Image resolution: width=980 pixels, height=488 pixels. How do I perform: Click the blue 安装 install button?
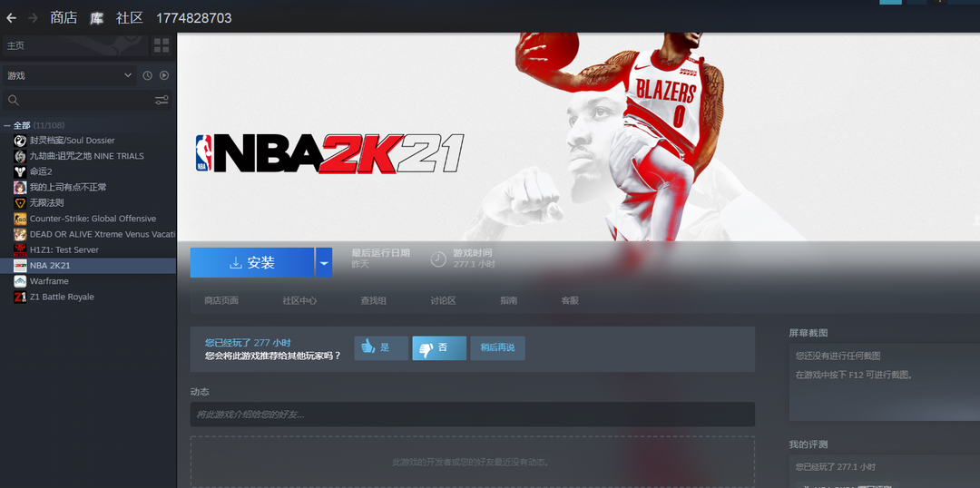click(x=252, y=262)
